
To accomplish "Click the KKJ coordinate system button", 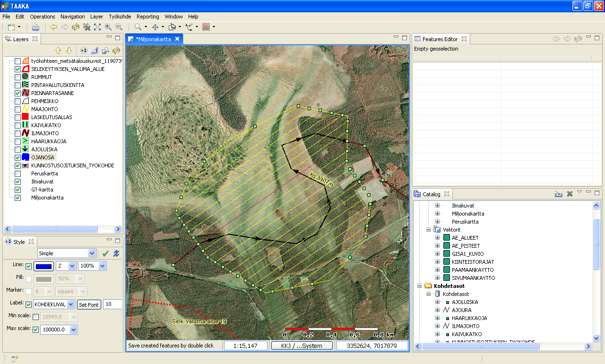I will point(302,346).
